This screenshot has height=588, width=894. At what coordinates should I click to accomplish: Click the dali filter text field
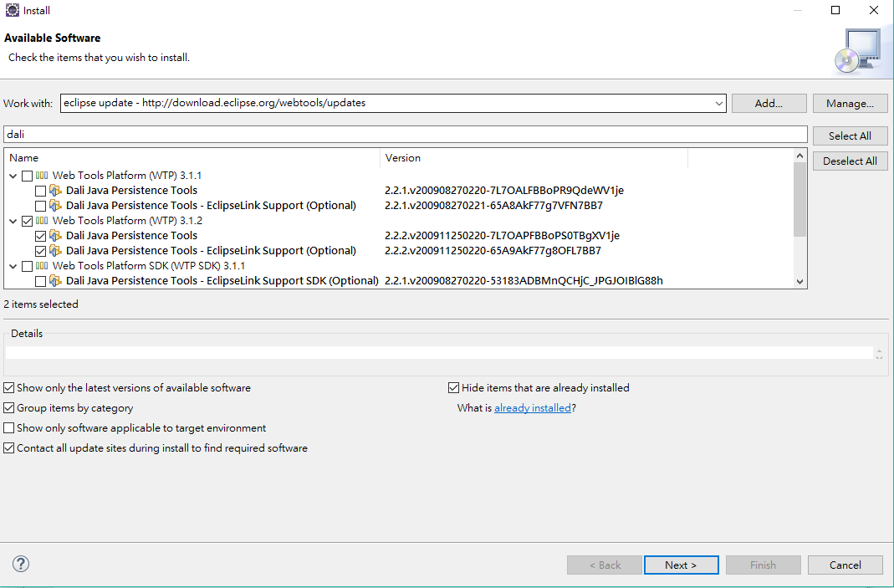click(x=406, y=134)
